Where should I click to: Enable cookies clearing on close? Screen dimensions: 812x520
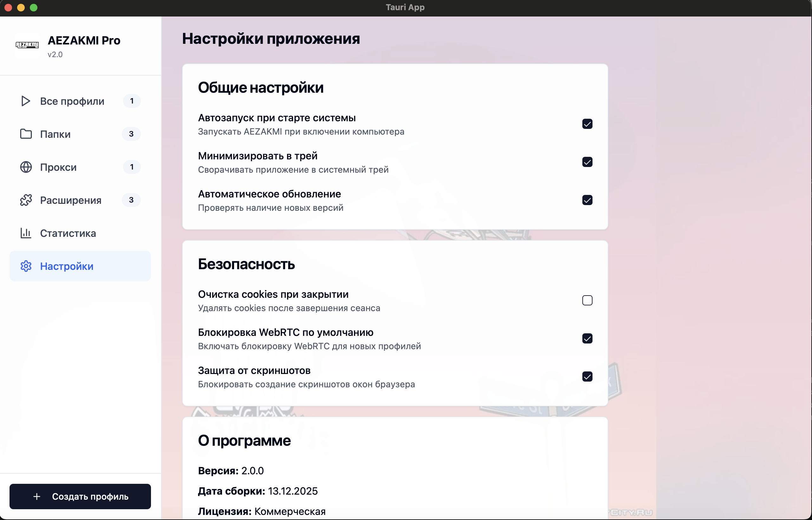[587, 300]
